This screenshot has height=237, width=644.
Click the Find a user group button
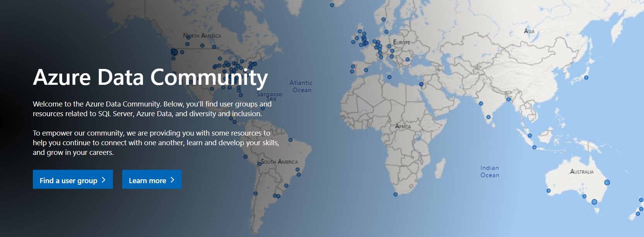point(73,179)
